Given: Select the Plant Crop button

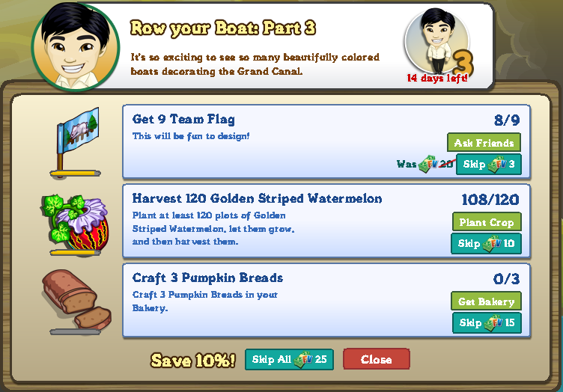Looking at the screenshot, I should pyautogui.click(x=487, y=222).
